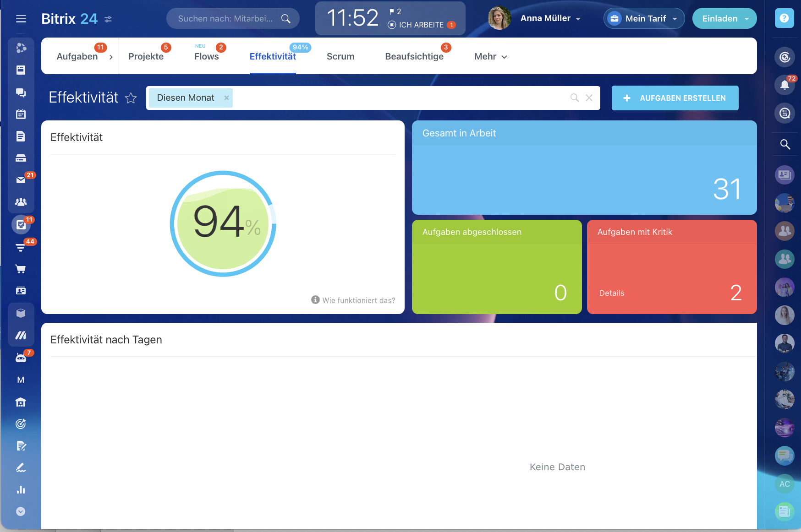Click the Aufgaben erstellen button

pos(675,98)
